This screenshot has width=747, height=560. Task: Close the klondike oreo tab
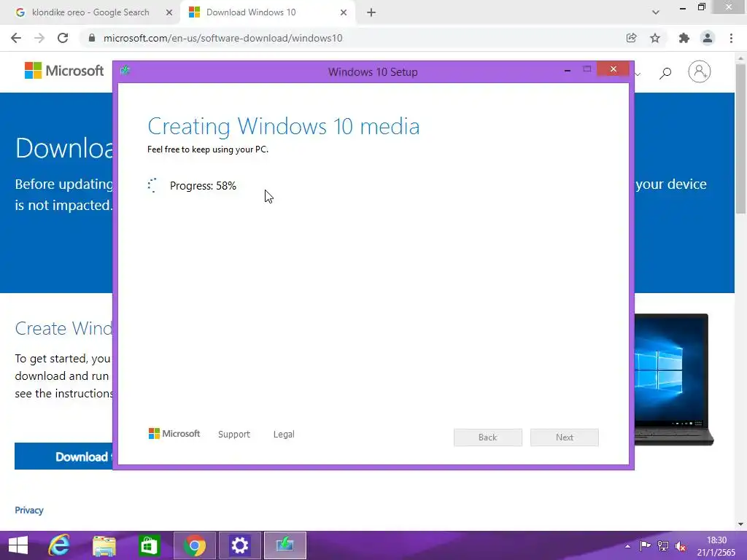click(x=169, y=12)
